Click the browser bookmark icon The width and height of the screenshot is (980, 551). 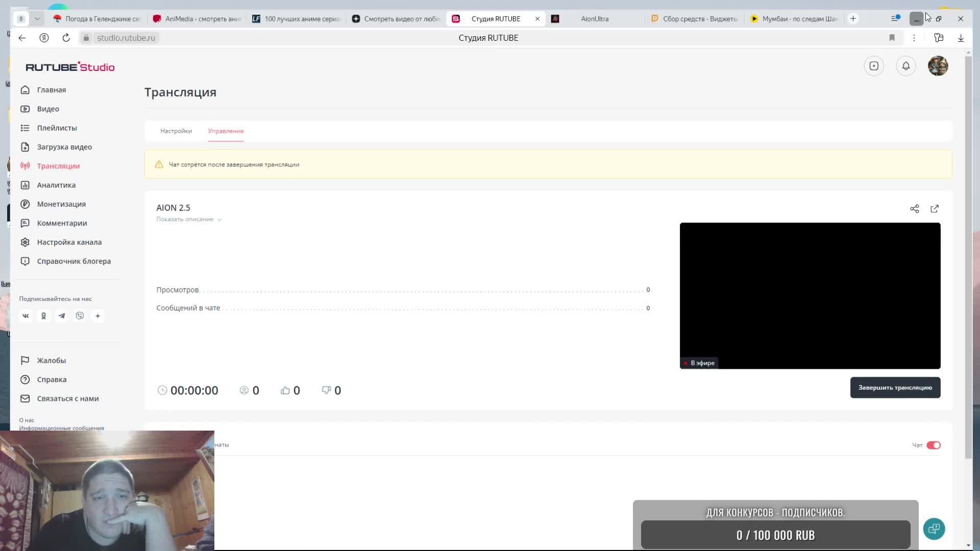coord(892,38)
